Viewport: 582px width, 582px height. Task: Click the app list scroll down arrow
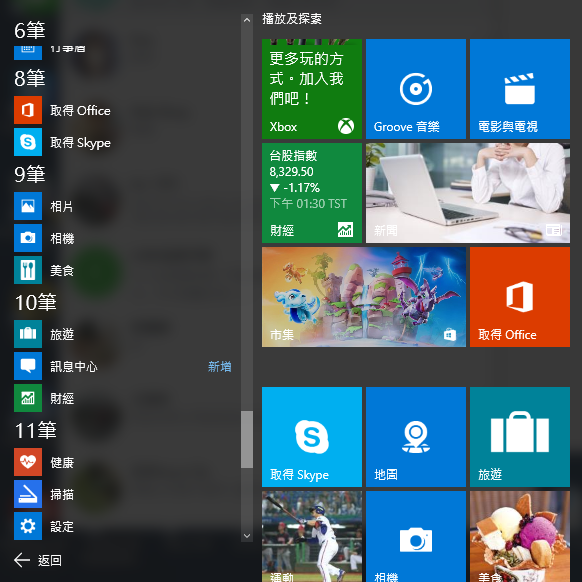(x=247, y=536)
